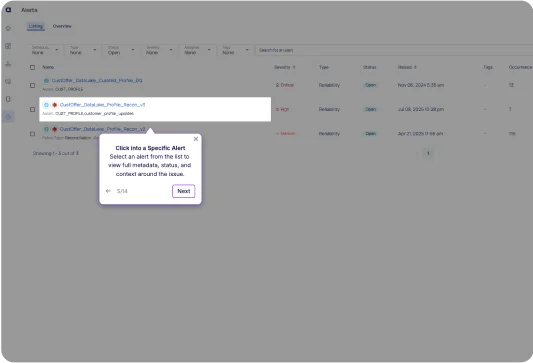Click the teal icon beside CustOffer_DataLake_Curated_Profile_DQ
The height and width of the screenshot is (363, 533).
coord(46,81)
